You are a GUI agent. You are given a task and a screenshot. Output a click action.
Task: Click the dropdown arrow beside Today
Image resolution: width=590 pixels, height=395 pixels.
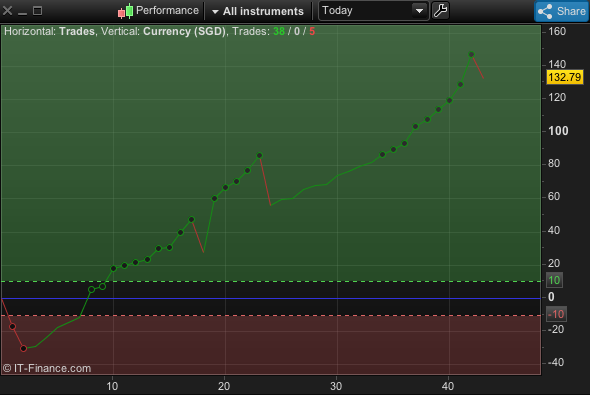pyautogui.click(x=419, y=11)
